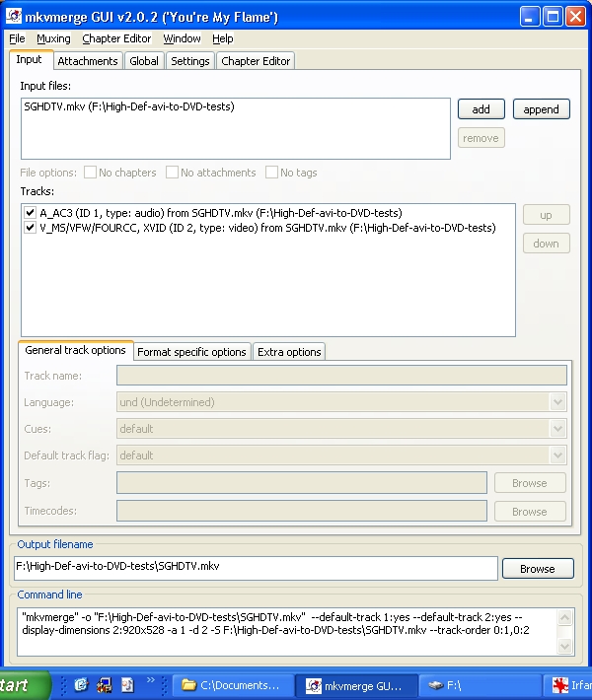
Task: Toggle the No chapters checkbox
Action: pyautogui.click(x=90, y=172)
